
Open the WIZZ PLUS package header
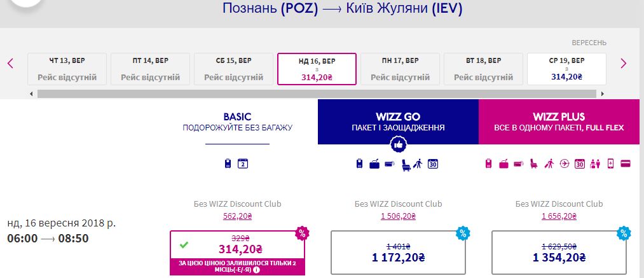coord(559,122)
